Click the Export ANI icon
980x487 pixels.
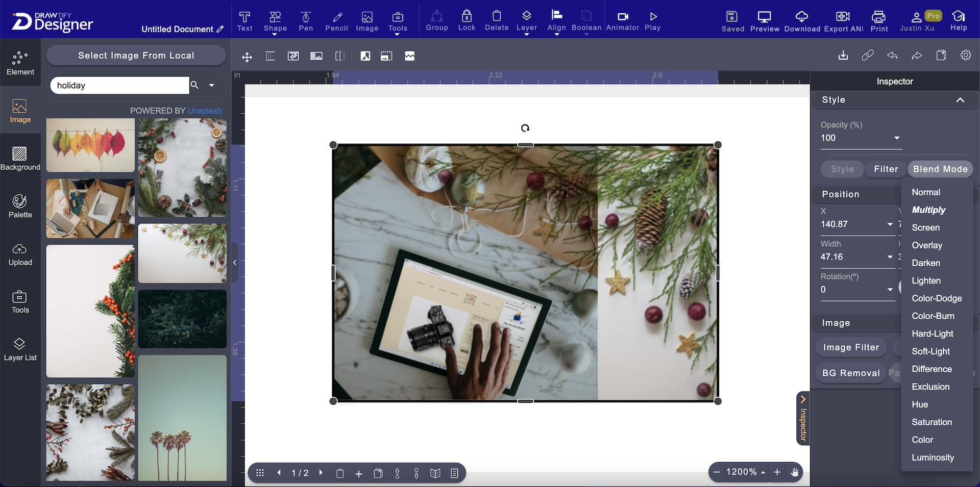point(843,21)
